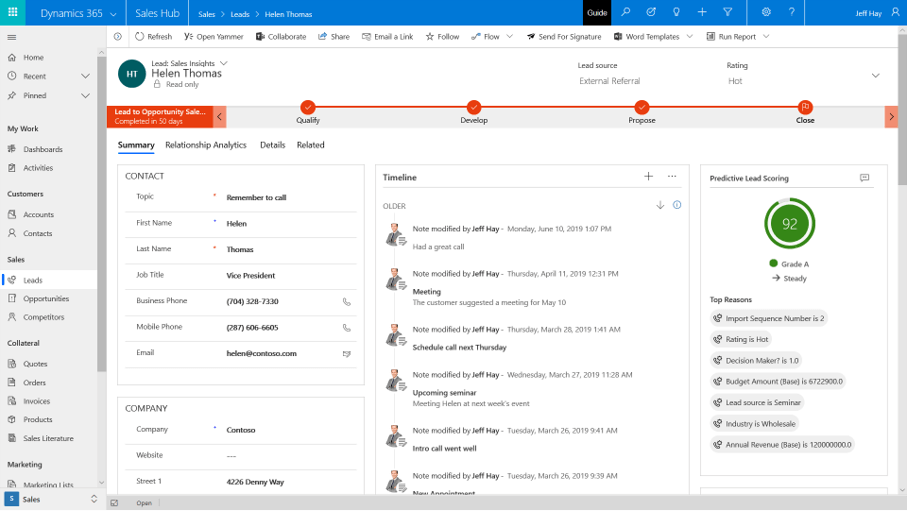Viewport: 907px width, 511px height.
Task: Open the Lead: Sales Insights form selector
Action: pyautogui.click(x=224, y=63)
